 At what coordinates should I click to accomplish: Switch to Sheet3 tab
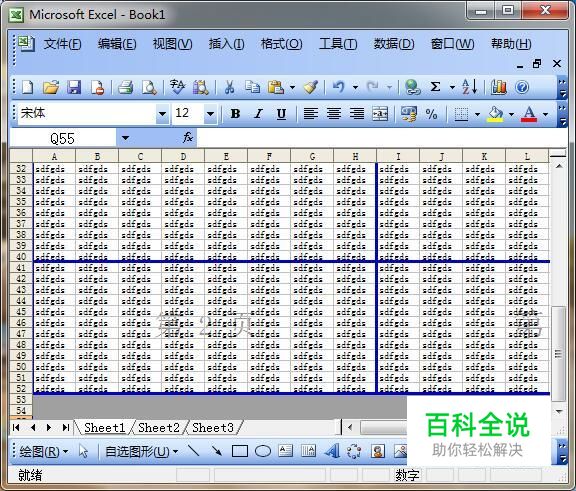(213, 427)
